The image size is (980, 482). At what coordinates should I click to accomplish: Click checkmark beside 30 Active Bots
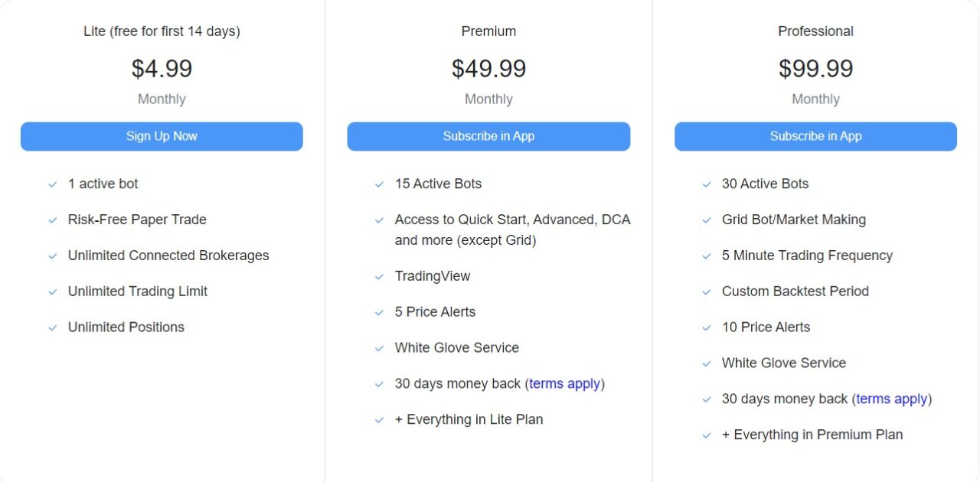[x=707, y=184]
